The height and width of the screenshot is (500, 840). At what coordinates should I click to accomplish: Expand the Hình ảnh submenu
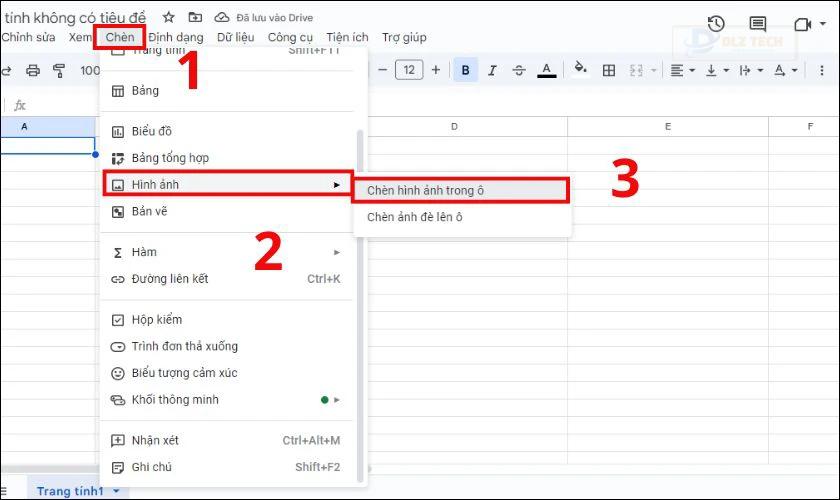point(227,184)
